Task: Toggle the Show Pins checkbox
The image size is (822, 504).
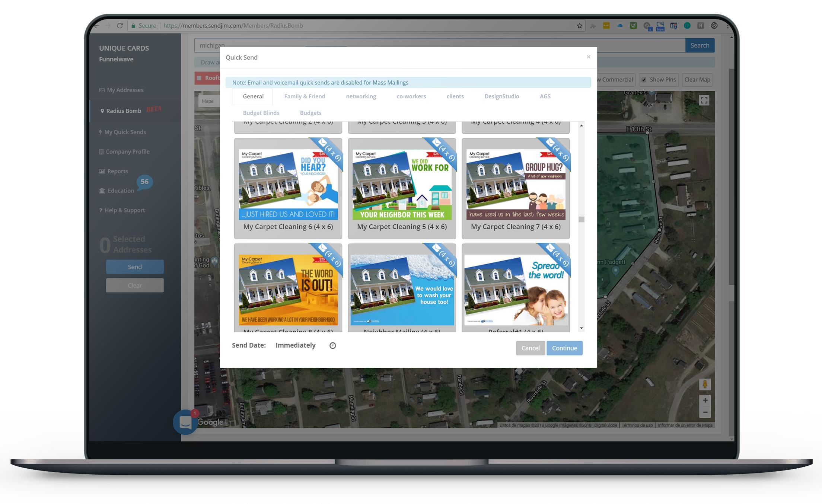Action: point(644,80)
